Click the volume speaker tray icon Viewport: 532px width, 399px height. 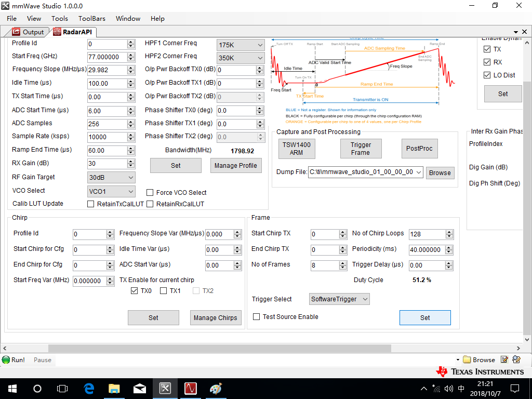click(x=449, y=389)
